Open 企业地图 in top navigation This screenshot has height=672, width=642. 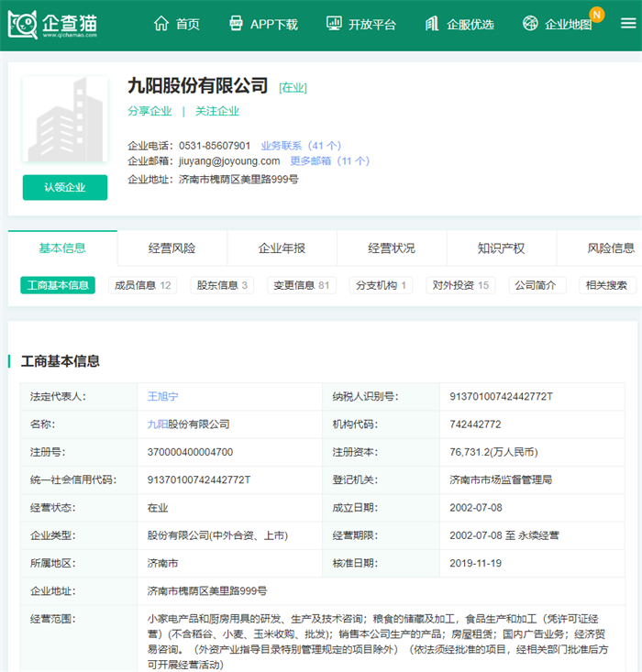click(x=569, y=25)
